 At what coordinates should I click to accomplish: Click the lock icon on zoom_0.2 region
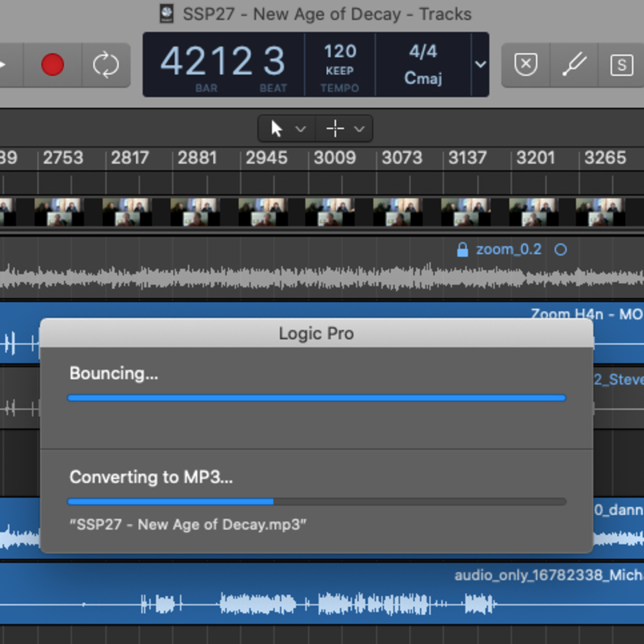pyautogui.click(x=462, y=250)
